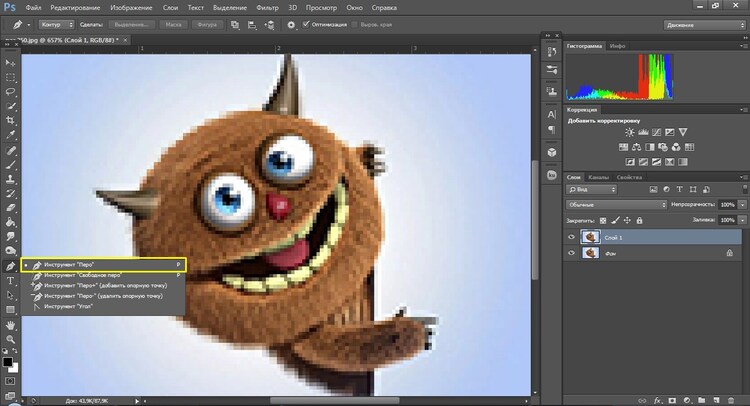Select the Lasso tool

(10, 91)
